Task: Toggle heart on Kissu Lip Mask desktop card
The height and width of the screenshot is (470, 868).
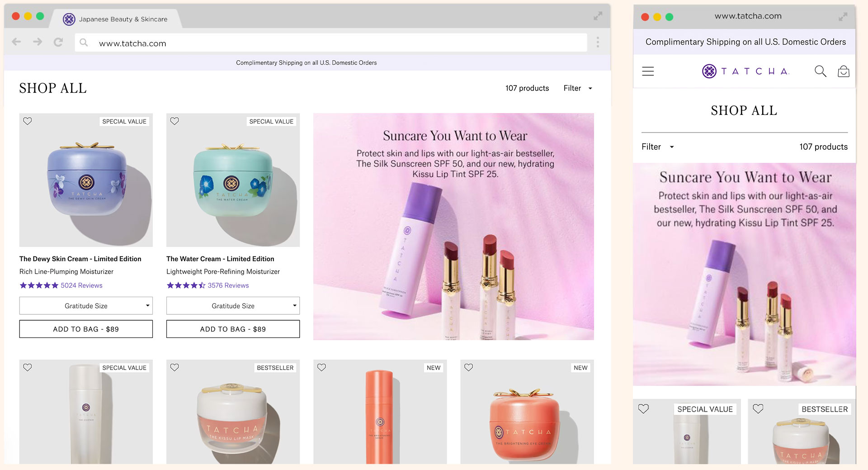Action: (x=175, y=368)
